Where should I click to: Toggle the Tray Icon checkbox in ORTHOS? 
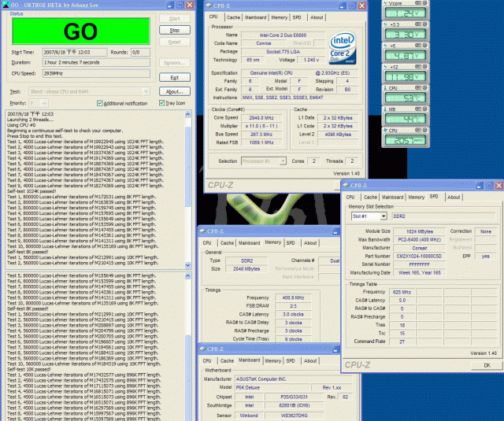tap(161, 103)
